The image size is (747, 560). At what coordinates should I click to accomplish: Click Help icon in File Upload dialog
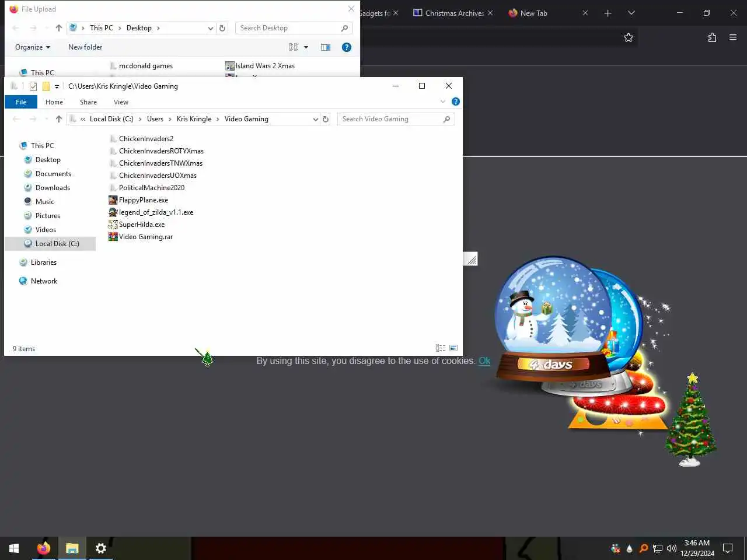(347, 47)
